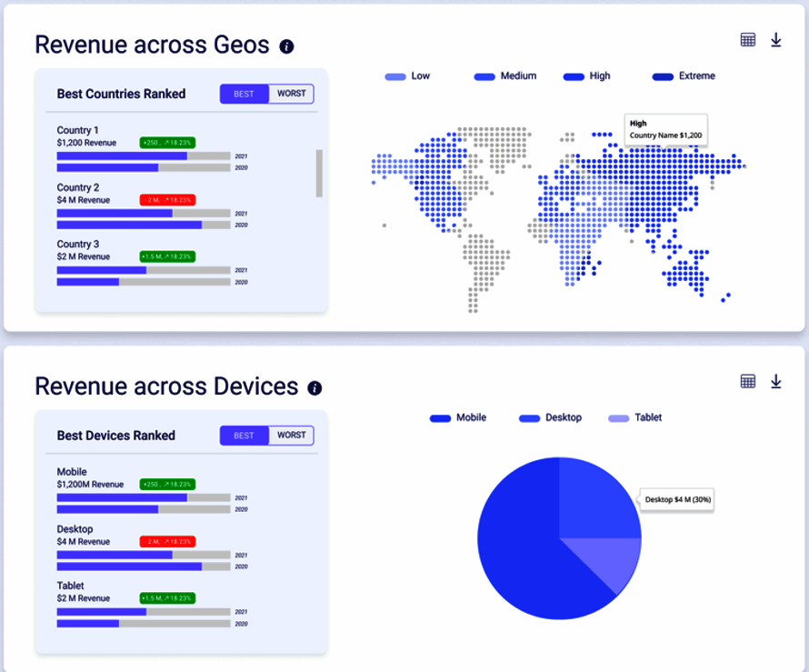Toggle the Medium legend item on map
This screenshot has height=672, width=809.
(x=505, y=76)
